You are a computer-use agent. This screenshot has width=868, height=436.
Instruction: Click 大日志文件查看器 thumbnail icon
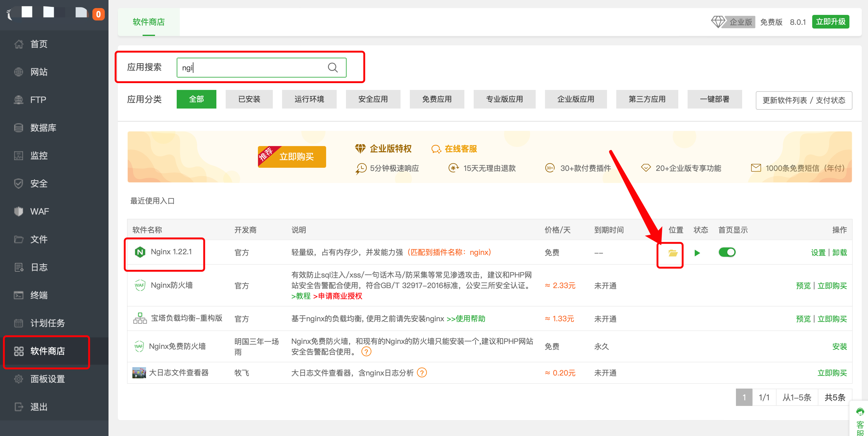pos(139,373)
